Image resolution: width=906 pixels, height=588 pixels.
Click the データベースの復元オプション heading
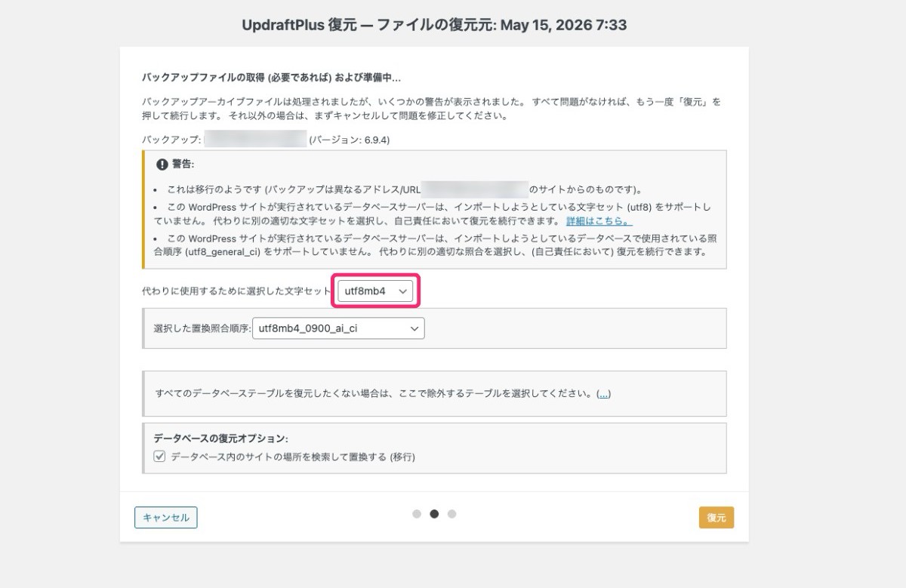[x=221, y=439]
